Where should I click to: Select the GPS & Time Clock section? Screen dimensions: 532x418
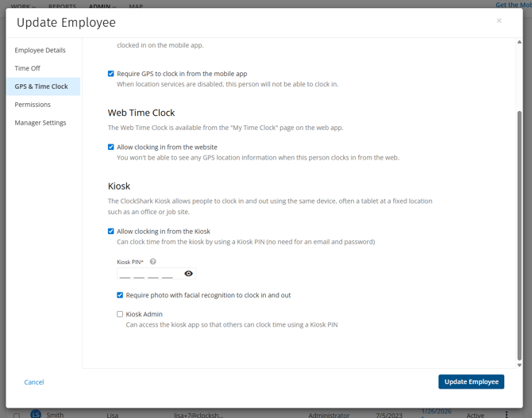pyautogui.click(x=41, y=86)
